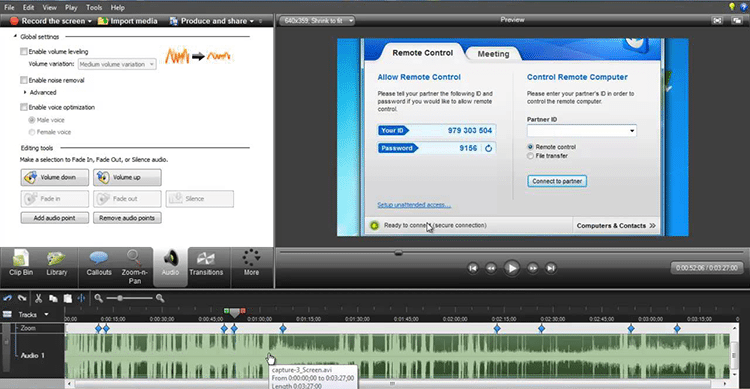Open Produce and share dropdown arrow
Viewport: 750px width, 389px height.
coord(252,21)
